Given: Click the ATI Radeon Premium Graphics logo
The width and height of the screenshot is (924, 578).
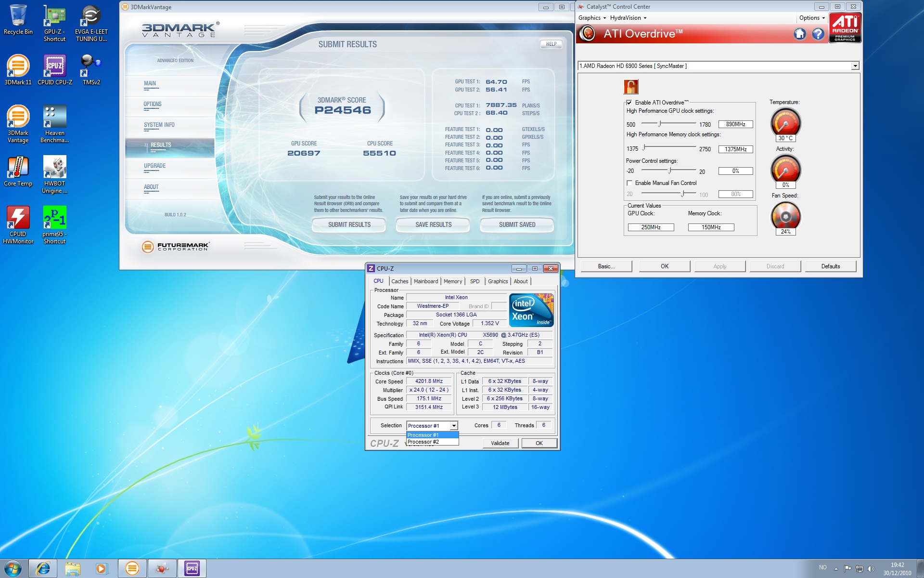Looking at the screenshot, I should pyautogui.click(x=845, y=28).
